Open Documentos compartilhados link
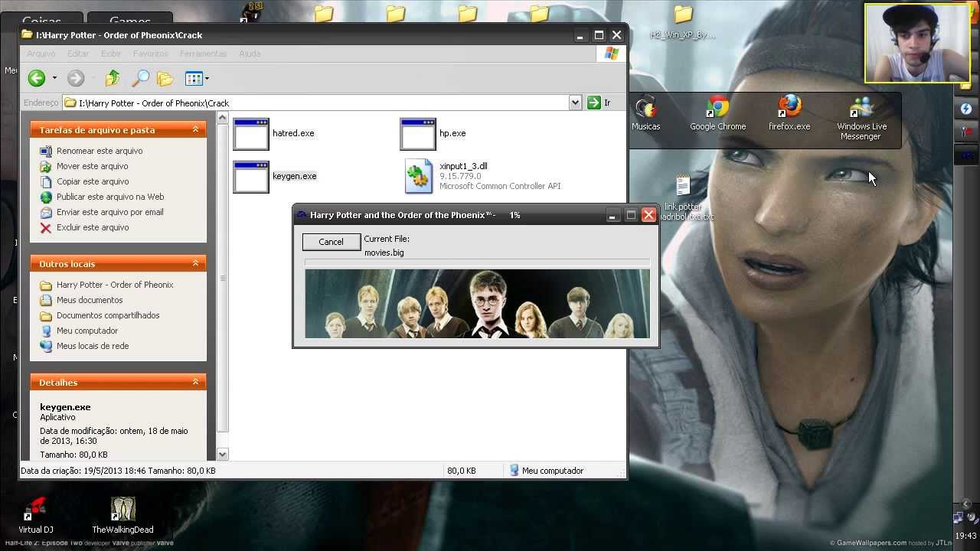The width and height of the screenshot is (980, 551). [108, 315]
